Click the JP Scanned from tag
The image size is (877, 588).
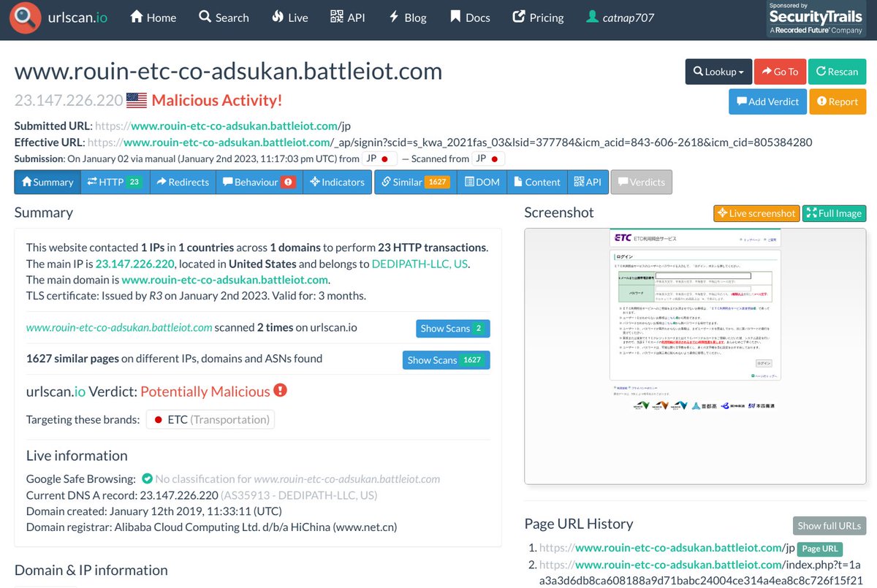pyautogui.click(x=487, y=159)
